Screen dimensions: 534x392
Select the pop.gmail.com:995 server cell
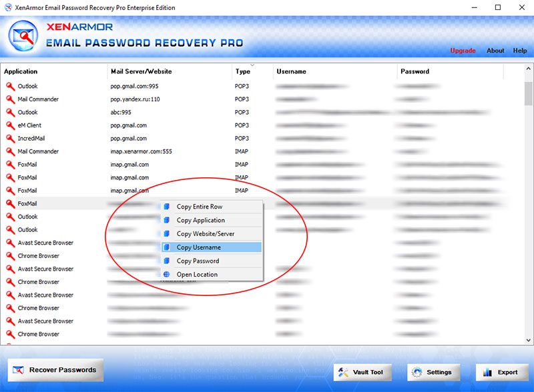coord(134,87)
